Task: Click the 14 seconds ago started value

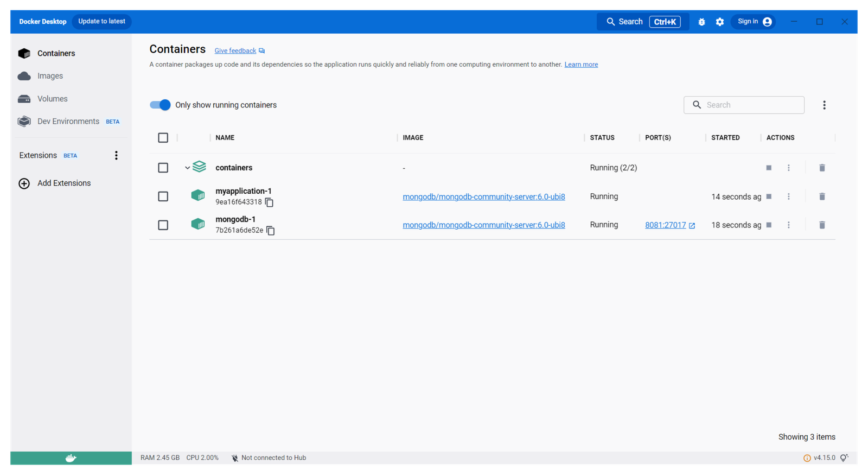Action: [736, 197]
